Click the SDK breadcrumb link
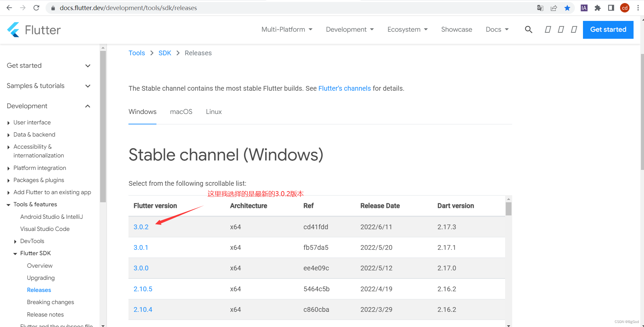 pyautogui.click(x=165, y=53)
